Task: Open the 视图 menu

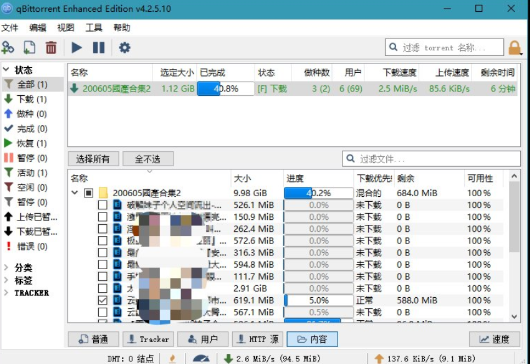Action: click(66, 28)
